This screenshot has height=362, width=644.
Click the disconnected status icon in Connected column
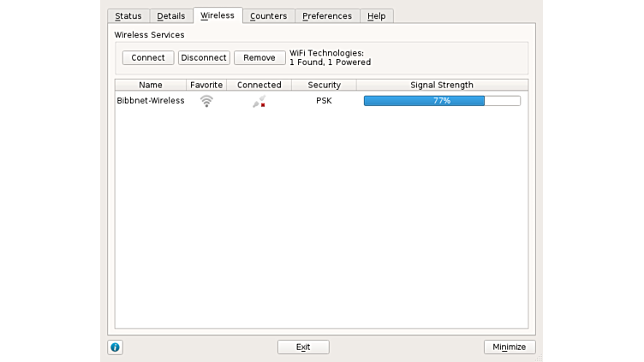pos(259,101)
